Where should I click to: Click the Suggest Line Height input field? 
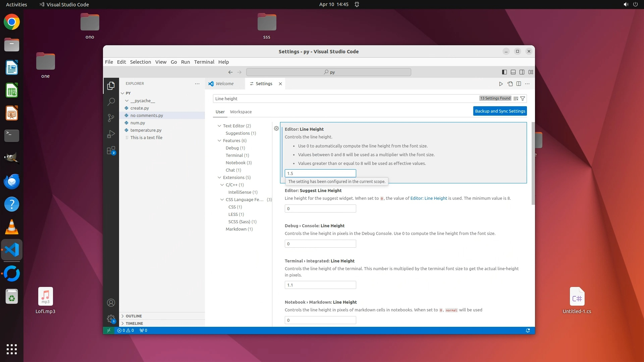pos(320,208)
